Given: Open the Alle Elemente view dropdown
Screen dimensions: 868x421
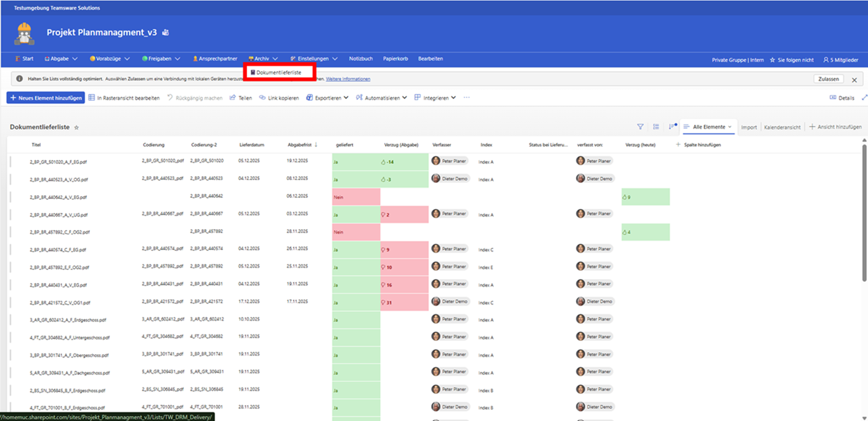Looking at the screenshot, I should 708,127.
